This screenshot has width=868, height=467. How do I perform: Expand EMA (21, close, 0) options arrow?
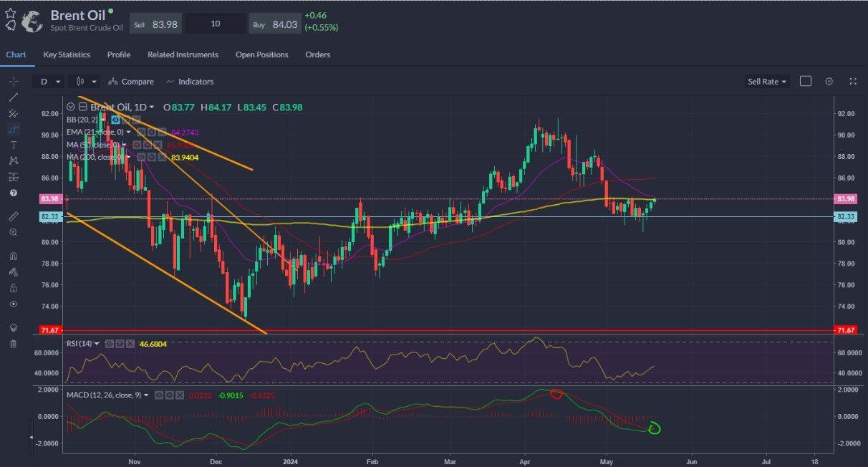129,133
